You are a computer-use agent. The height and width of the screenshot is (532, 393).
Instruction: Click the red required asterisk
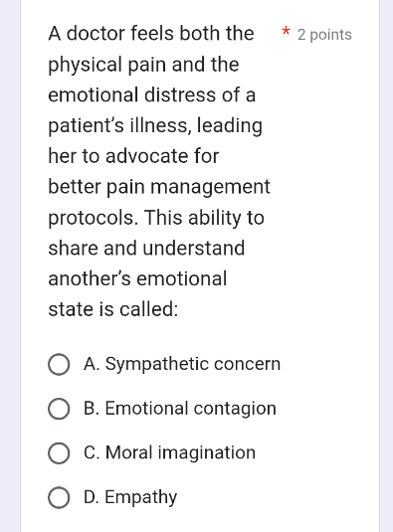pos(286,32)
